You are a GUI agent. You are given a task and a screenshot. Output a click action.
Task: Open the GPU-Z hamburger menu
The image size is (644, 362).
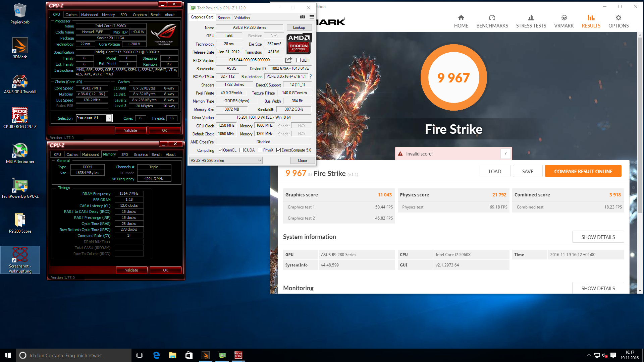point(312,17)
